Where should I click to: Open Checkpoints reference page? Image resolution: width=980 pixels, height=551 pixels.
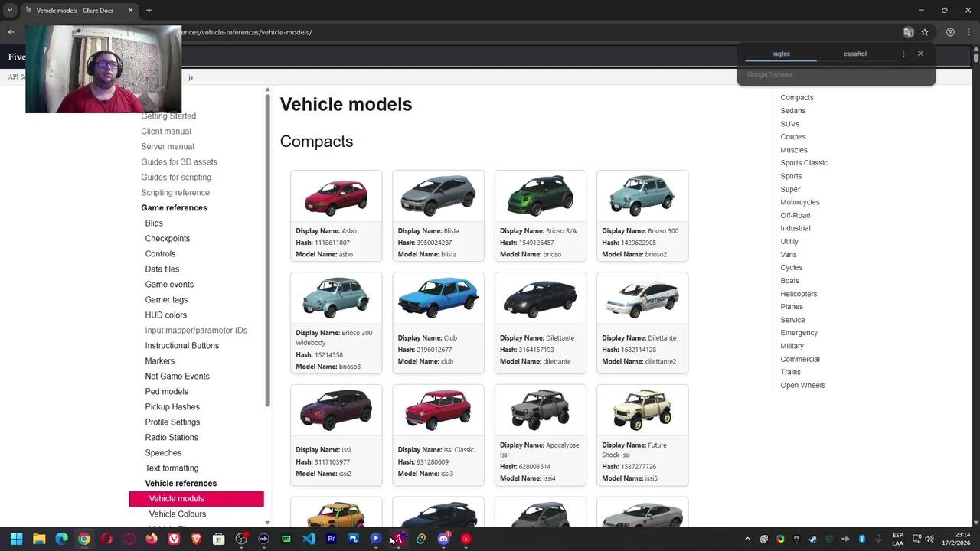[167, 239]
